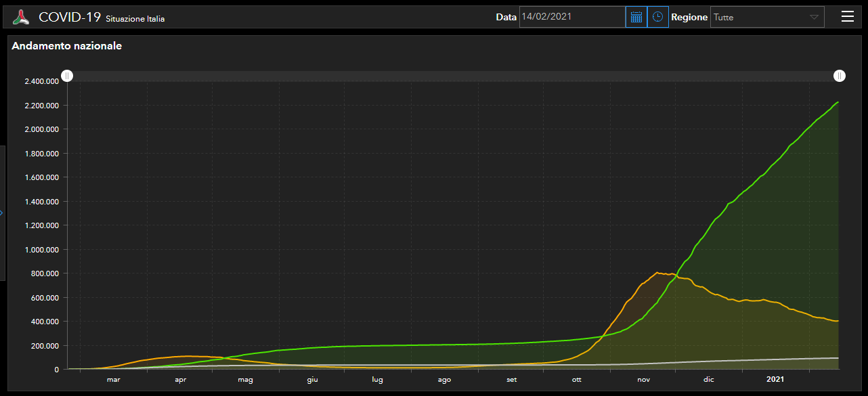The height and width of the screenshot is (396, 868).
Task: Open the calendar date picker icon
Action: 636,17
